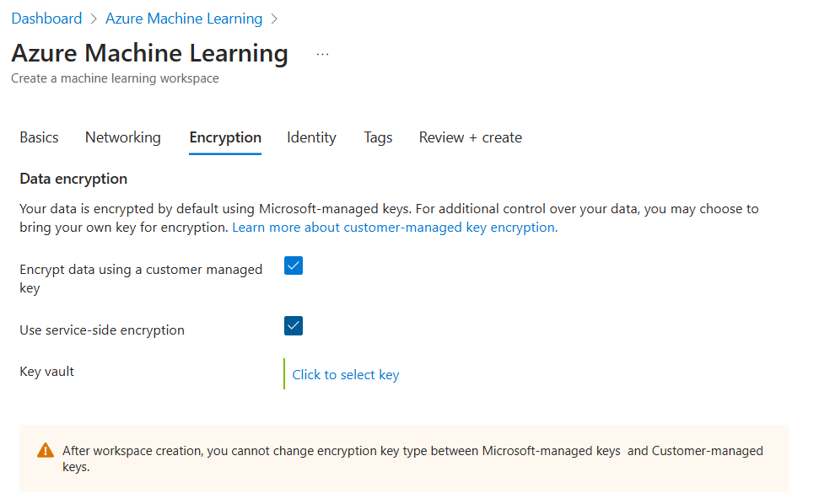Open Learn more about customer-managed key encryption
Image resolution: width=819 pixels, height=504 pixels.
(x=395, y=228)
